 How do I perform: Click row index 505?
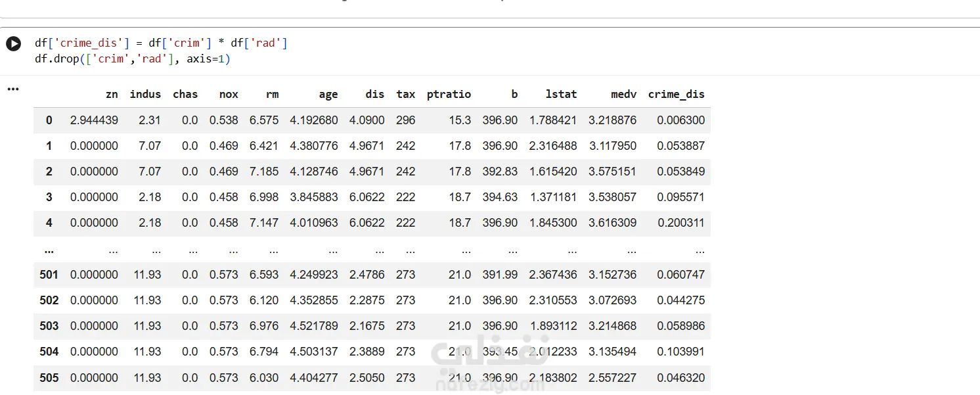pyautogui.click(x=49, y=378)
